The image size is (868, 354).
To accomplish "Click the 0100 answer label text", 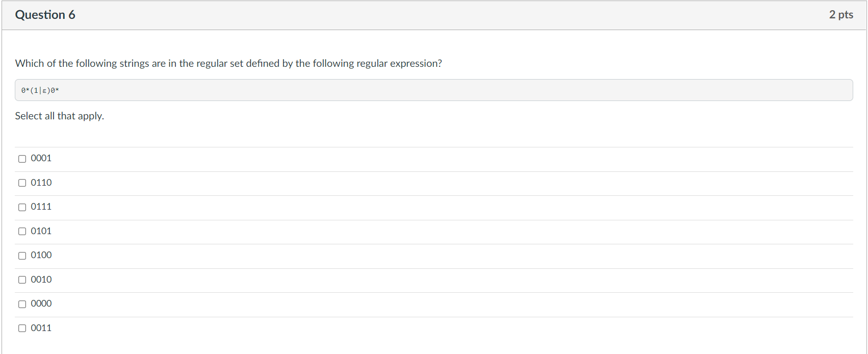I will coord(41,255).
